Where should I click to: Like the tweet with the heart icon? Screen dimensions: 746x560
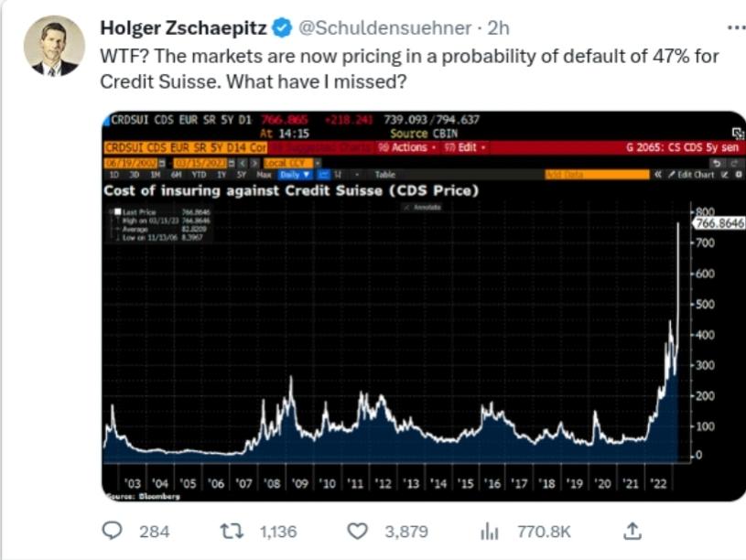[360, 531]
